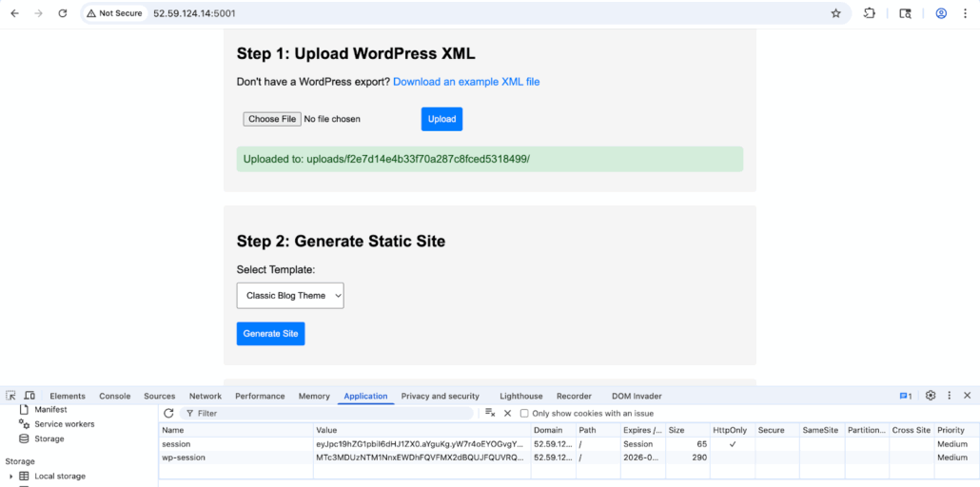
Task: Open the Select Template dropdown
Action: pos(289,296)
